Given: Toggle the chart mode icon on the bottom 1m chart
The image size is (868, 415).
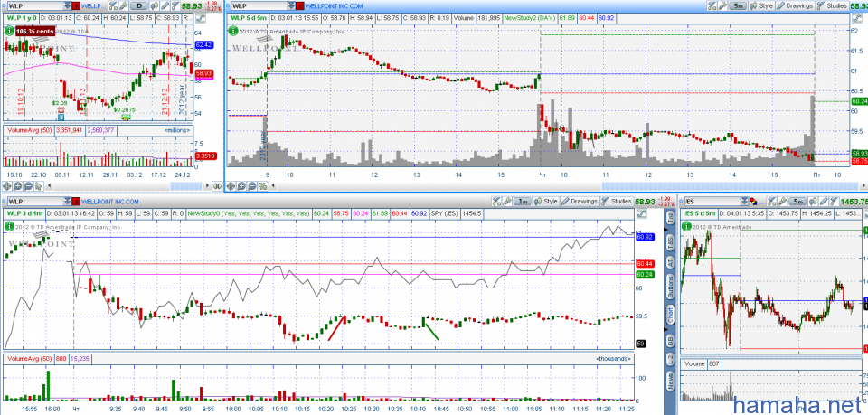Looking at the screenshot, I should pyautogui.click(x=642, y=214).
